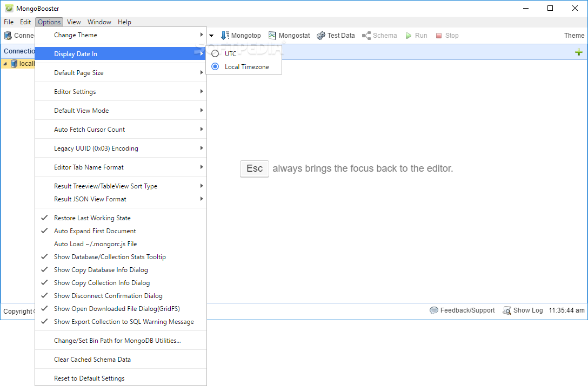Click the localhost database icon in tree
Image resolution: width=588 pixels, height=386 pixels.
click(14, 64)
